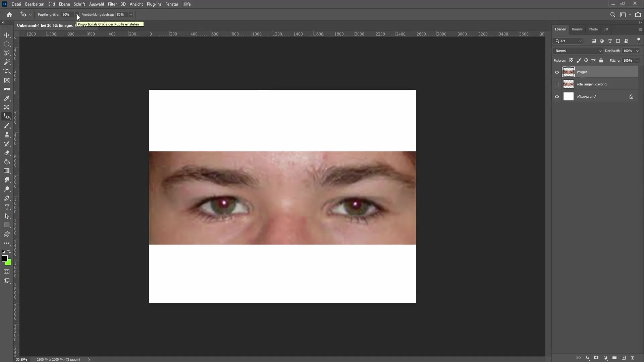The height and width of the screenshot is (362, 644).
Task: Toggle visibility of Hintergrund layer
Action: [557, 96]
